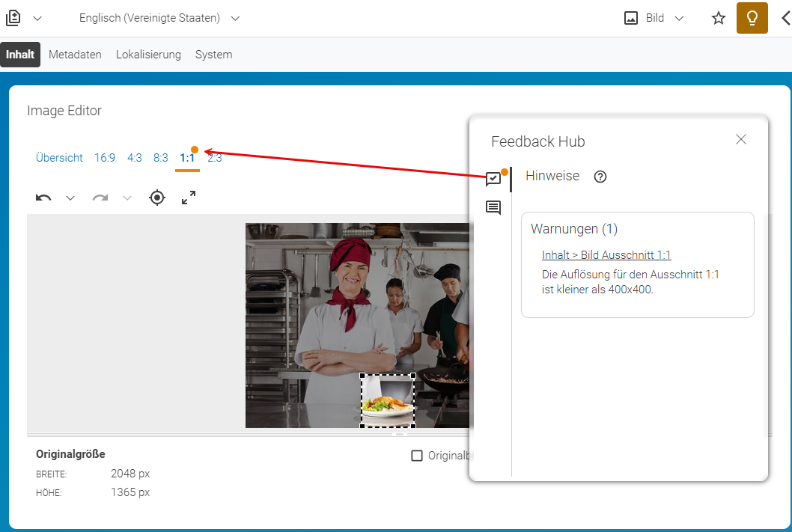Viewport: 792px width, 532px height.
Task: Open the Hinweise feedback icon tab
Action: 493,179
